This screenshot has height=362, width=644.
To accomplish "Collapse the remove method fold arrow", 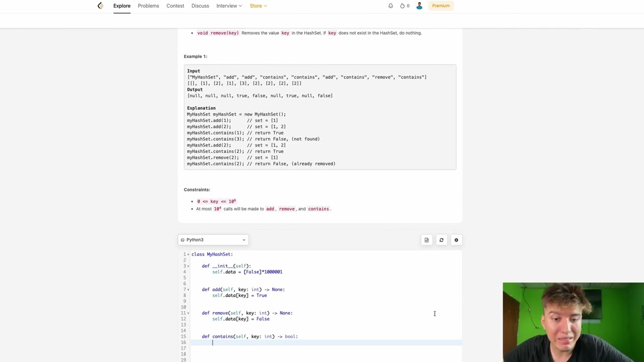I will (188, 313).
